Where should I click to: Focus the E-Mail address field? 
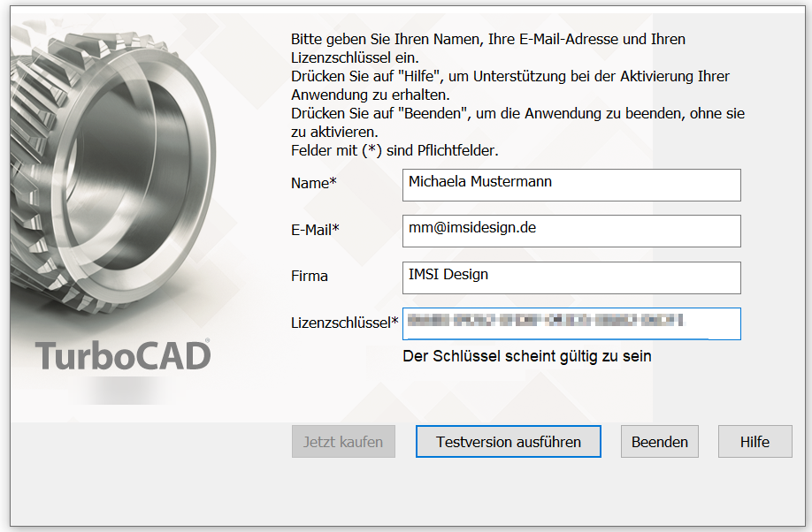[571, 231]
